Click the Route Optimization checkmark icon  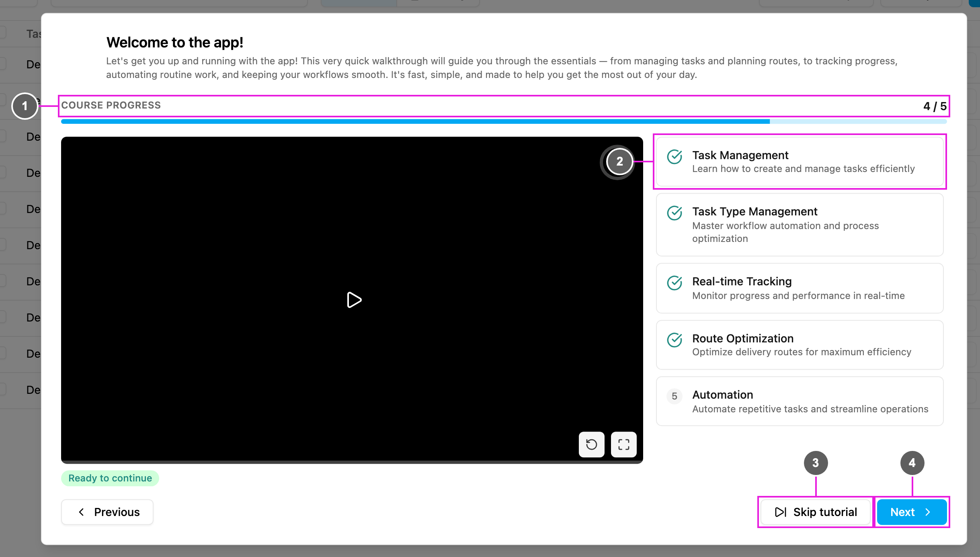pos(675,340)
